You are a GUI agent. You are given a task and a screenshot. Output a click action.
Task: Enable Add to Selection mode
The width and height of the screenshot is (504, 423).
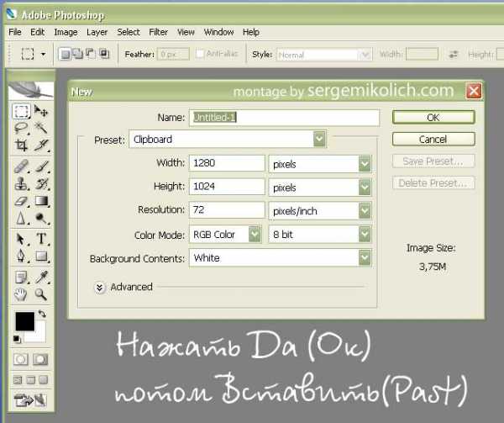pyautogui.click(x=78, y=54)
